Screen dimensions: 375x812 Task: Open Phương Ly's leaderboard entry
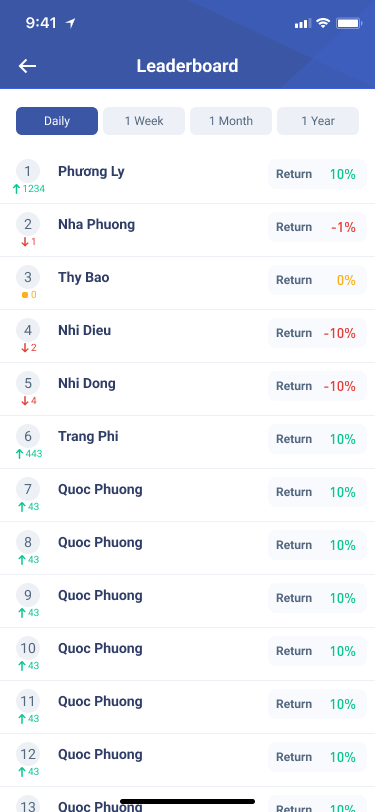[x=188, y=177]
